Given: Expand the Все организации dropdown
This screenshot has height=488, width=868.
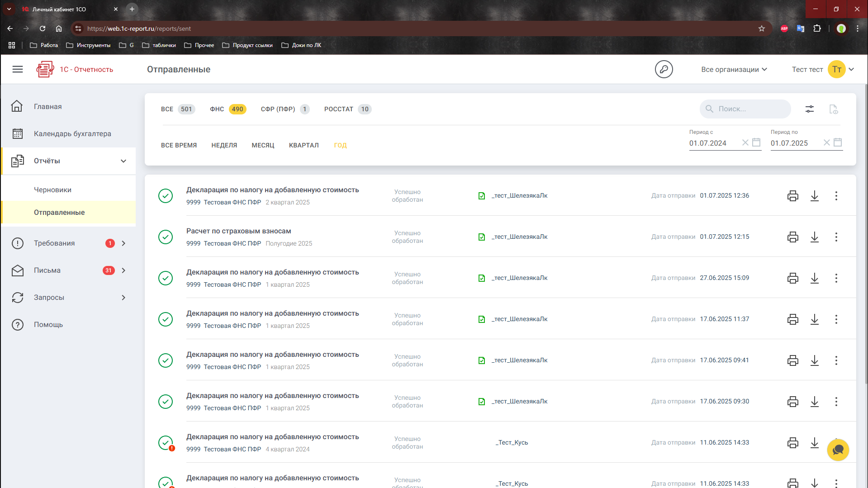Looking at the screenshot, I should [734, 69].
